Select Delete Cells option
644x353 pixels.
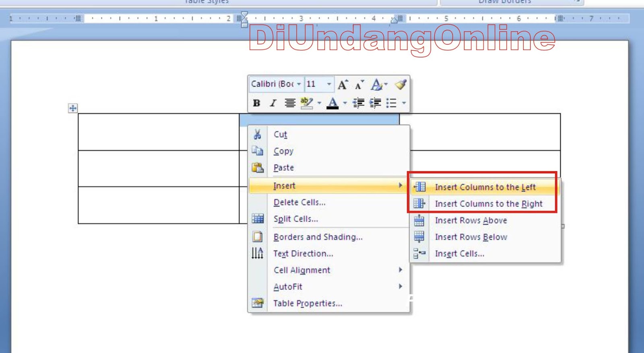coord(329,202)
